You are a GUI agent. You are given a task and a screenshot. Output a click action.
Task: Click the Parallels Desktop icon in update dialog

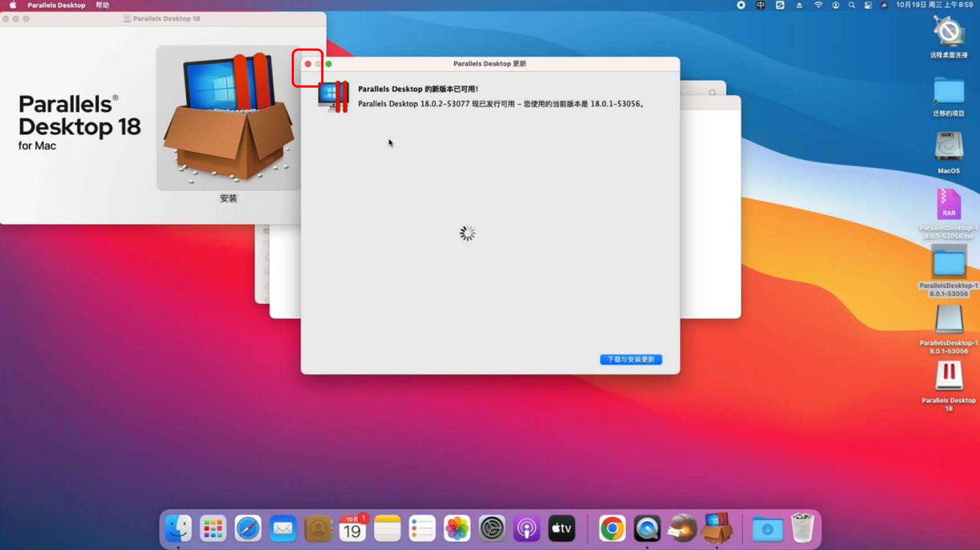coord(333,96)
